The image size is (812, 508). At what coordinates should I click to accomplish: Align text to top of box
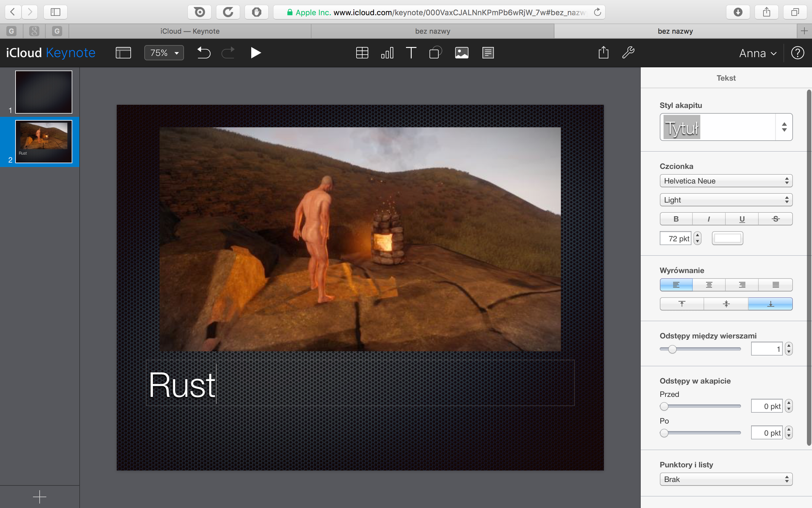click(682, 304)
